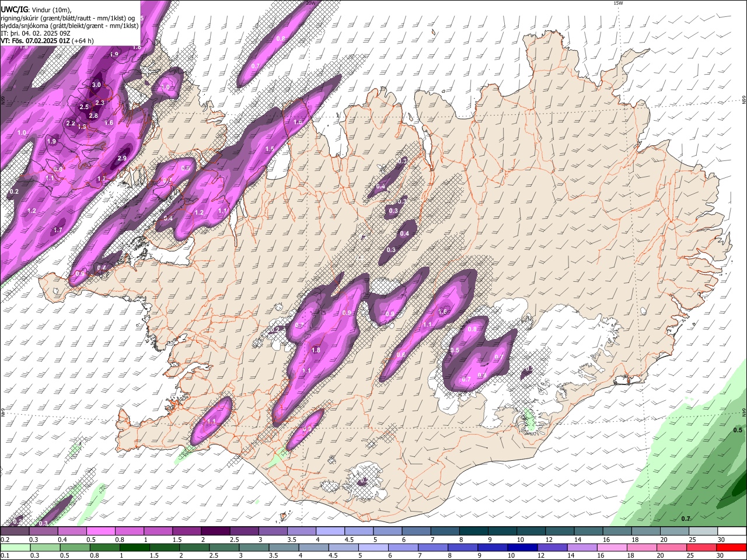Click the 'slydda/snjókoma' legend description line

(x=69, y=26)
